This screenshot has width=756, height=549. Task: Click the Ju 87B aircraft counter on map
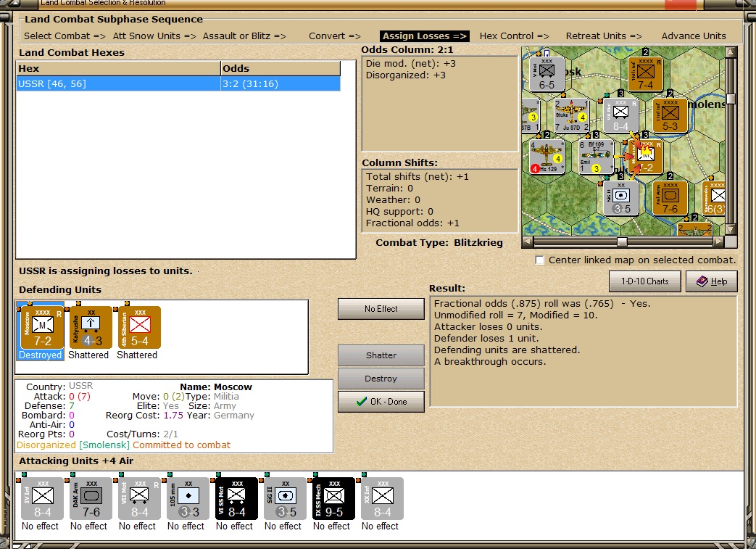point(531,115)
